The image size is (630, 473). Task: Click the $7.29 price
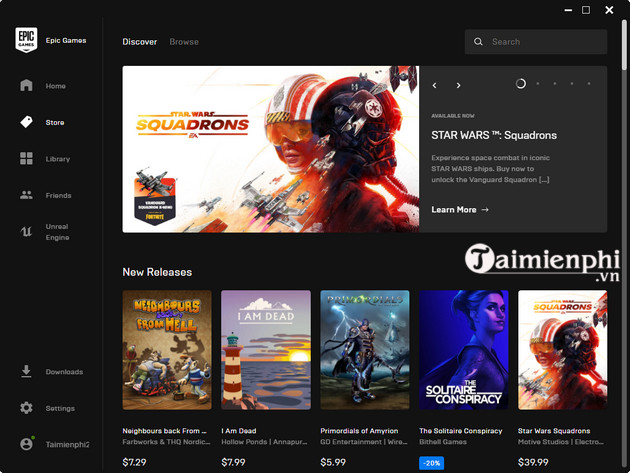click(x=134, y=462)
